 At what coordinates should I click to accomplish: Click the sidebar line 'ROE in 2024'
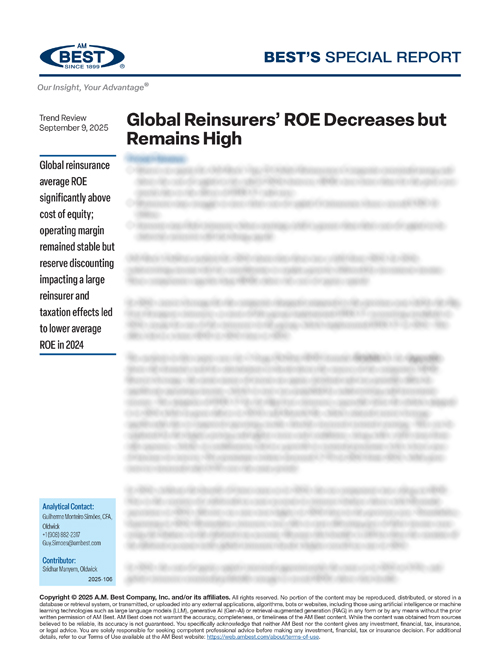(61, 345)
